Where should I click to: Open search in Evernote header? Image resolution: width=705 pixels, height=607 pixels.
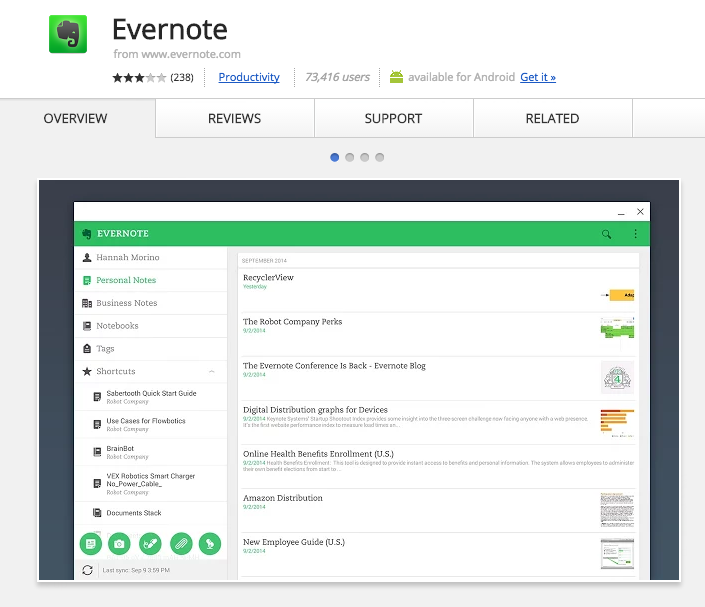pos(606,234)
